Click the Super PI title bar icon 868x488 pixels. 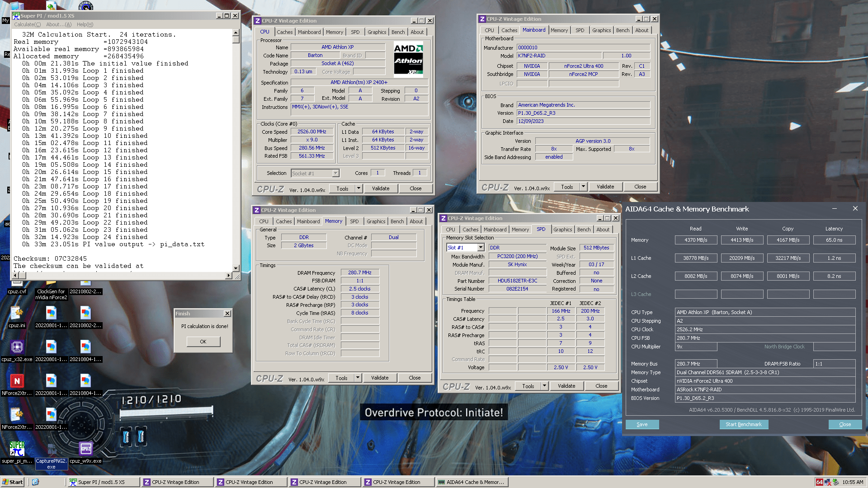(x=16, y=15)
